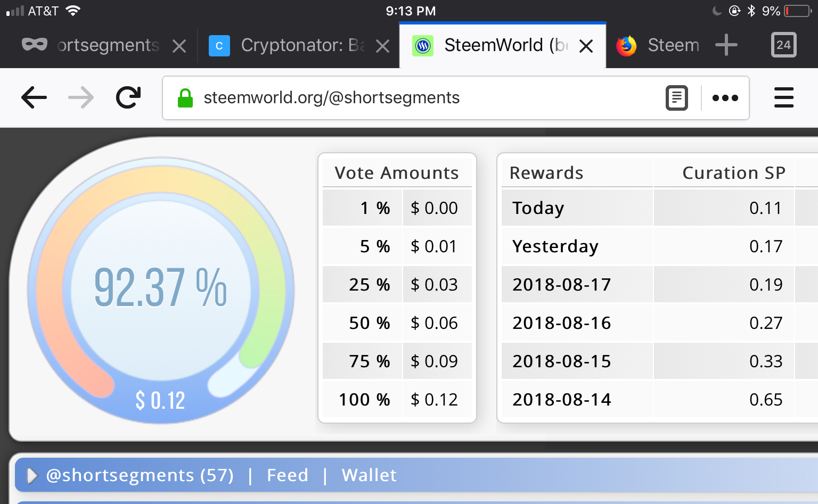Show all 24 open tabs
818x504 pixels.
783,45
